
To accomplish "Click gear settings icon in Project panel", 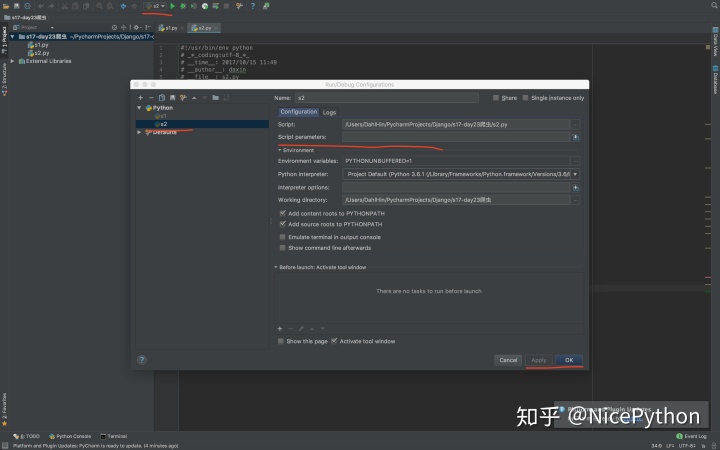I will point(137,28).
